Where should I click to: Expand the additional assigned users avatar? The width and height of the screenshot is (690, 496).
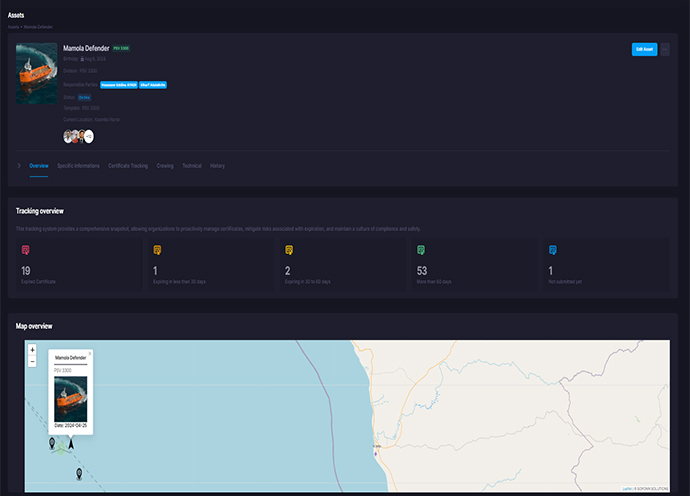coord(89,136)
